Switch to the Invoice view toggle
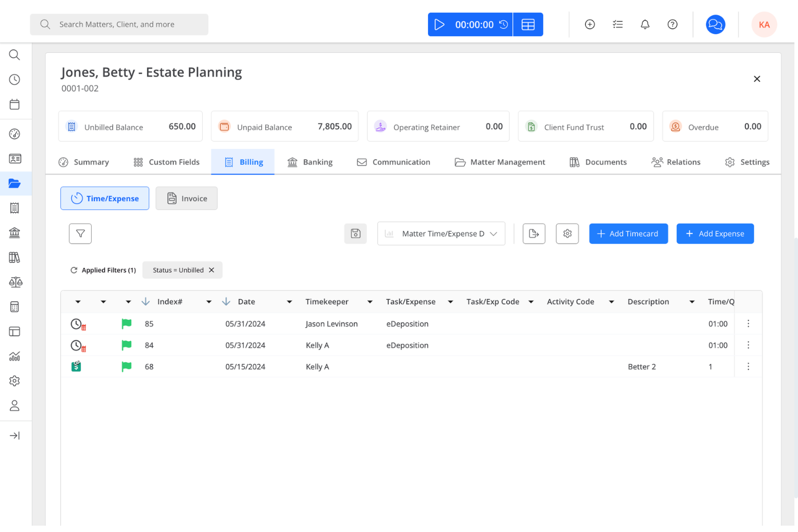798x532 pixels. (x=187, y=198)
